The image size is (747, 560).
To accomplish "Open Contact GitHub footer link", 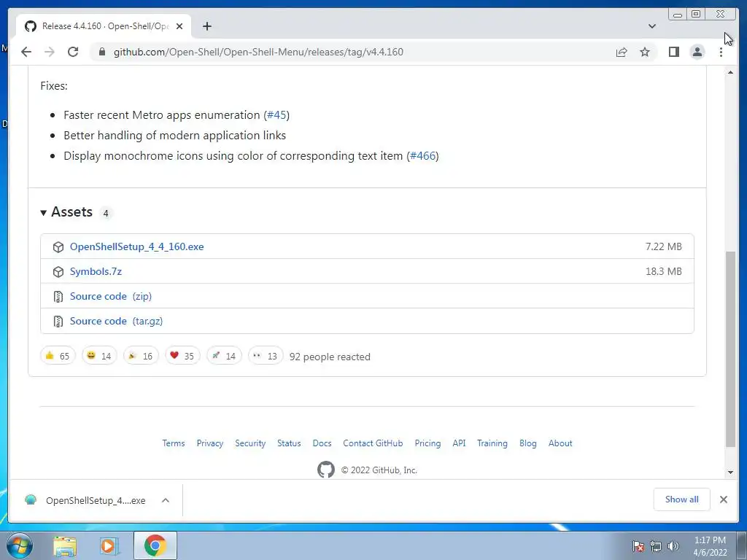I will [x=373, y=443].
